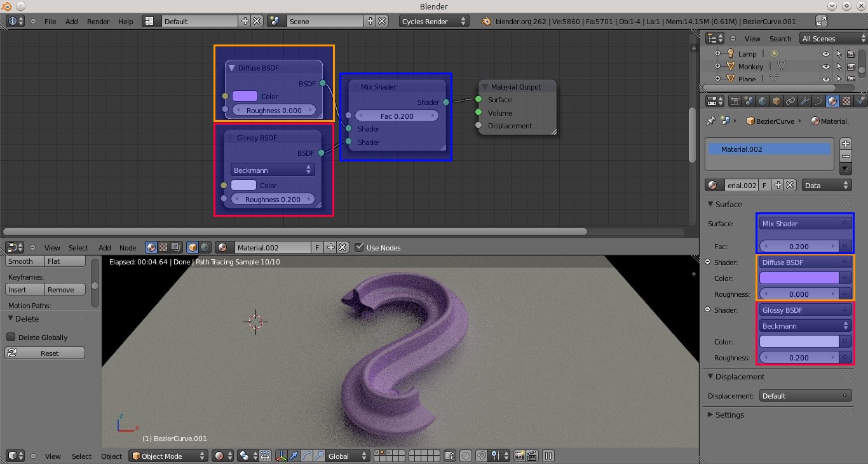Screen dimensions: 868x464
Task: Enable the rotate manipulator arc icon
Action: [306, 456]
